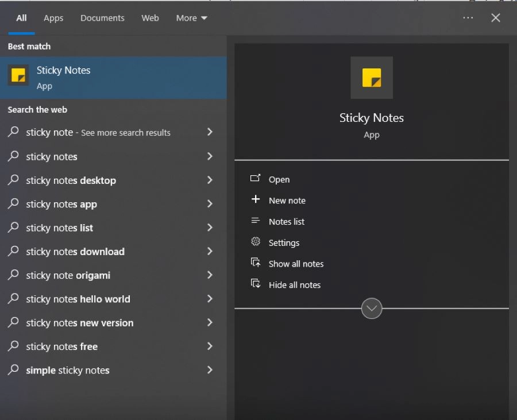Click the Notes list lines icon
Screen dimensions: 517x420
pyautogui.click(x=256, y=221)
